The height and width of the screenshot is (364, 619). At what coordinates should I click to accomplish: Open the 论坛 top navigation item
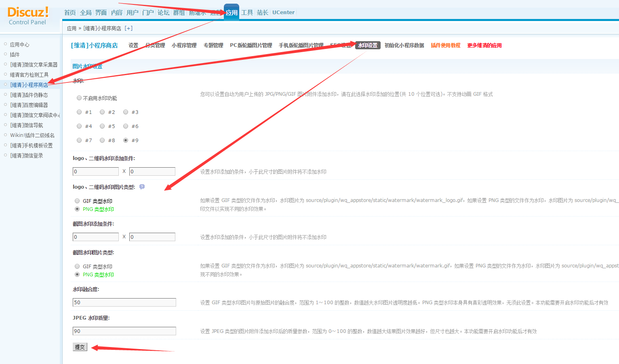pos(164,13)
